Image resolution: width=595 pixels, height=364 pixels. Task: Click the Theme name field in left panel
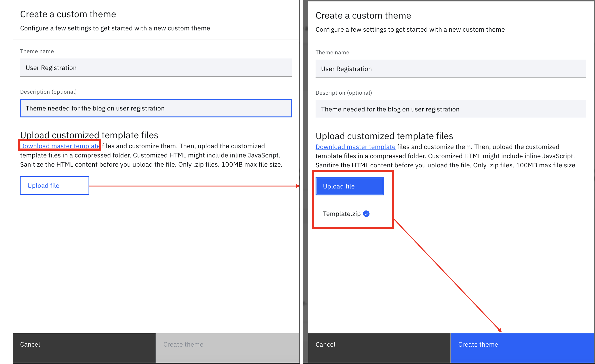156,68
